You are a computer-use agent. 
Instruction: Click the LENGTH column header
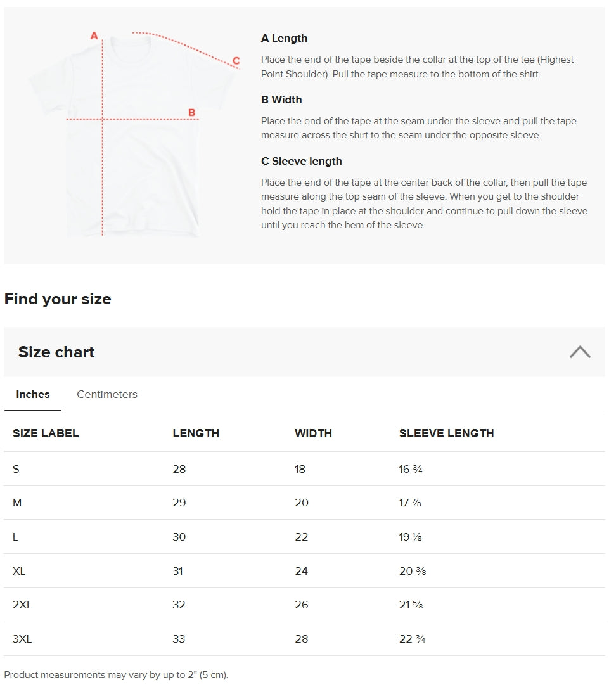[196, 433]
